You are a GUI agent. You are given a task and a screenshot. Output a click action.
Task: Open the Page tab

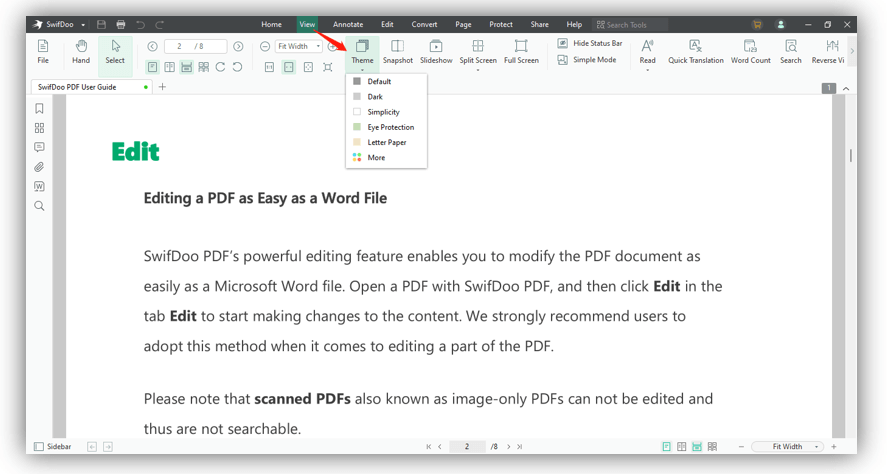point(463,24)
